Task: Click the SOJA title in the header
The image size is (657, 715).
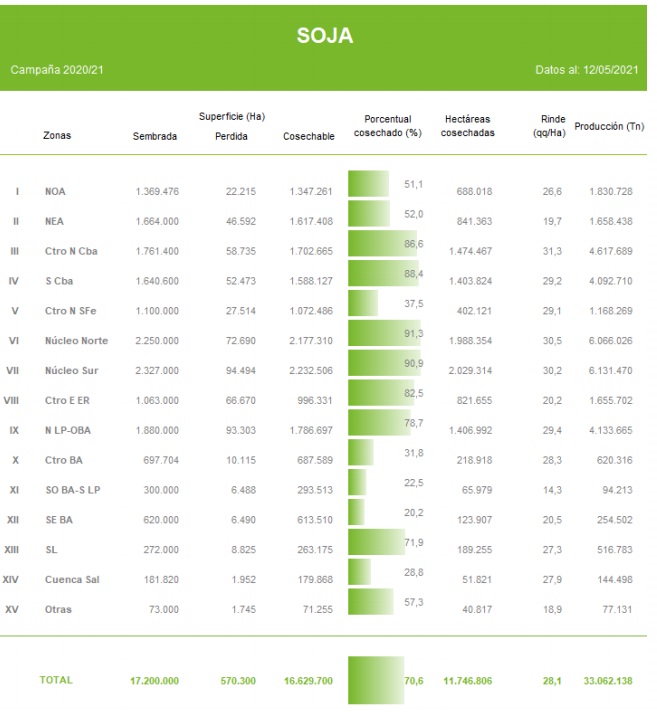Action: pos(325,36)
